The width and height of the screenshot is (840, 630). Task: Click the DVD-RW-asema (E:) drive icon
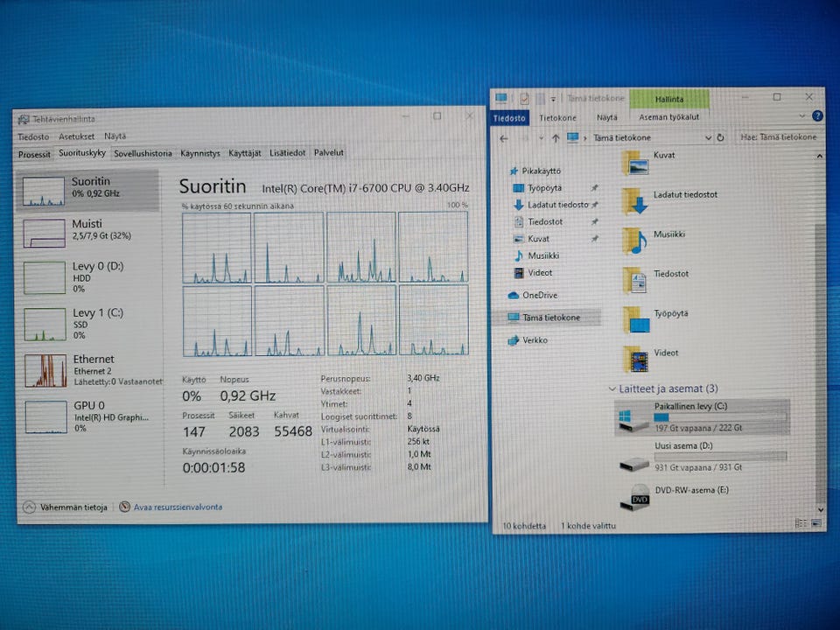coord(635,496)
